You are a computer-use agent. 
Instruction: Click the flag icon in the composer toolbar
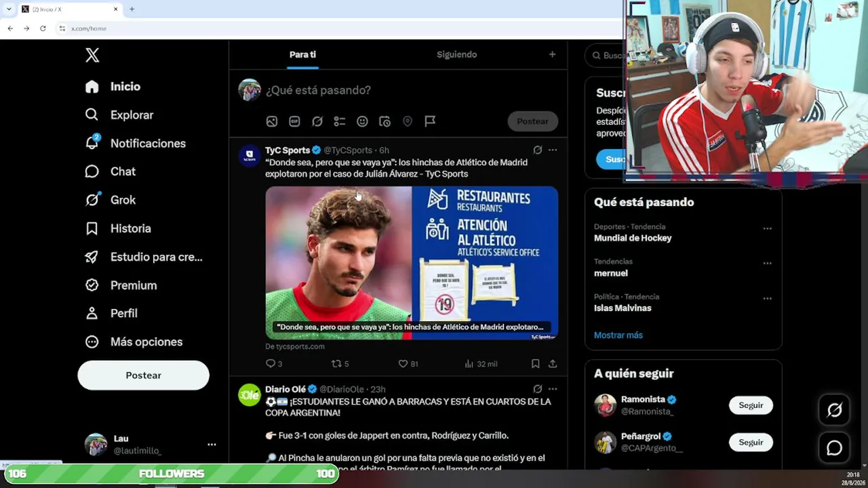430,121
